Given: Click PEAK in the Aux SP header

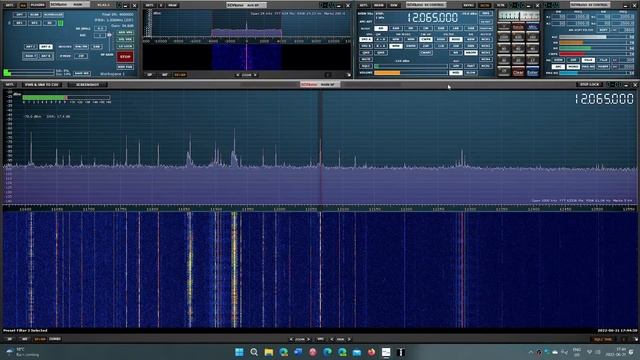Looking at the screenshot, I should click(173, 5).
